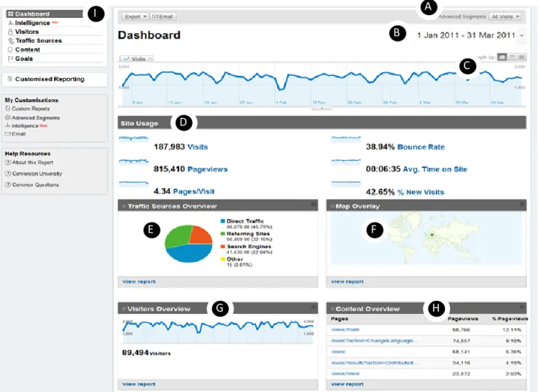The width and height of the screenshot is (539, 392).
Task: Open the main Intelligence report in the sidebar
Action: point(32,23)
